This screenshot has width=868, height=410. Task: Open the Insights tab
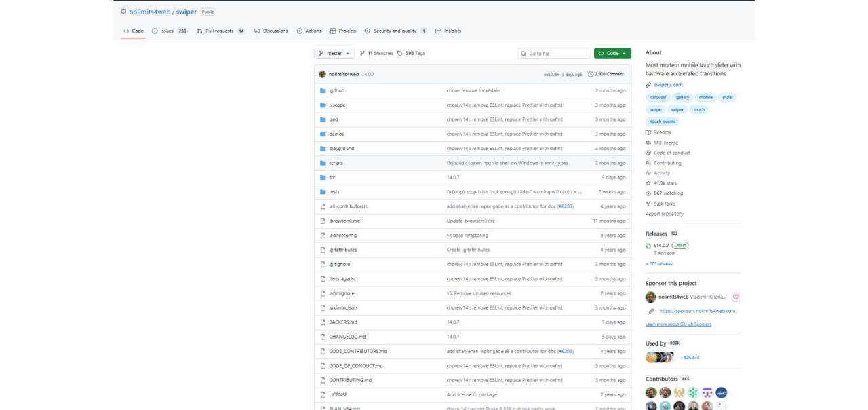coord(448,31)
